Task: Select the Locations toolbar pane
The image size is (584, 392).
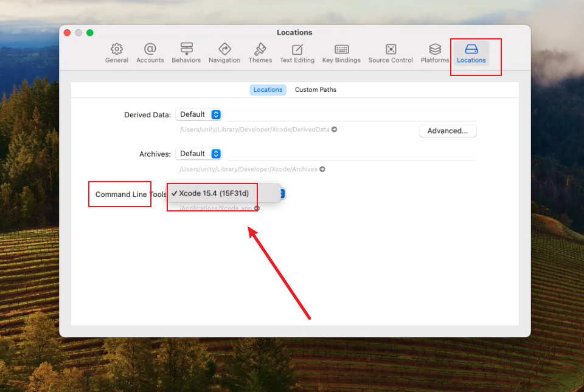Action: tap(471, 53)
